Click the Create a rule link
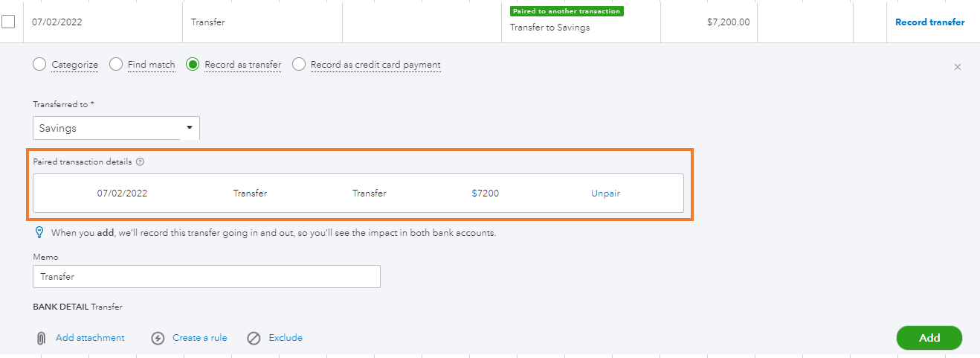The height and width of the screenshot is (358, 980). pyautogui.click(x=200, y=338)
